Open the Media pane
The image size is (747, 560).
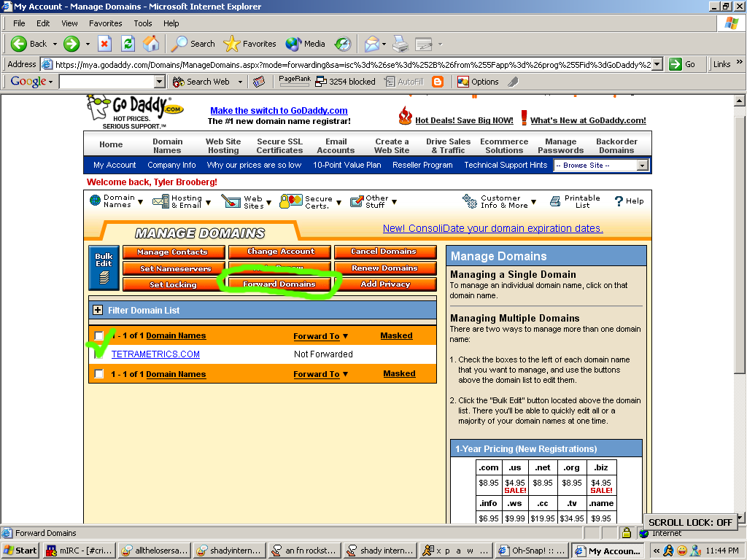[x=306, y=44]
